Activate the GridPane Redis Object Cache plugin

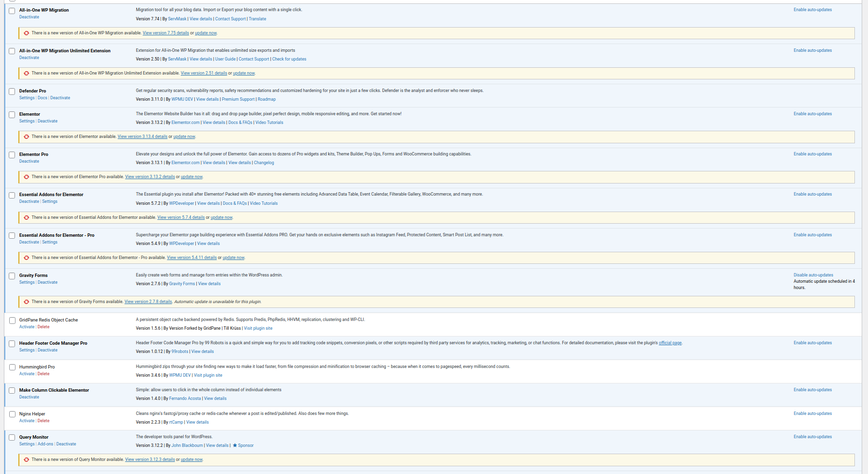27,327
